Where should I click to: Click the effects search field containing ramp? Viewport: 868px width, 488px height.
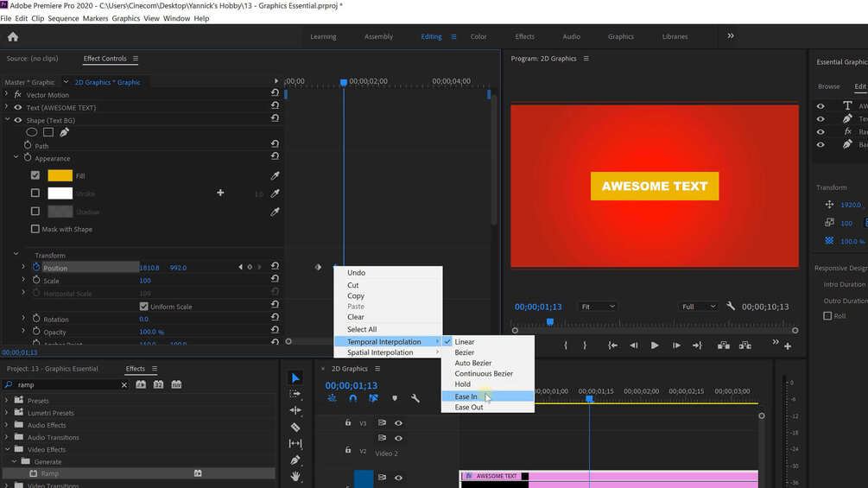(x=67, y=384)
